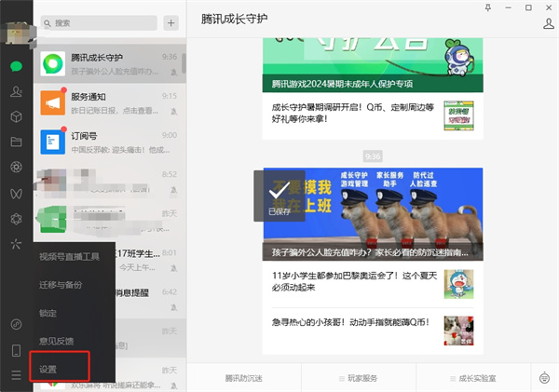
Task: Click the 腾讯成长守护 title in chat header
Action: pyautogui.click(x=234, y=19)
